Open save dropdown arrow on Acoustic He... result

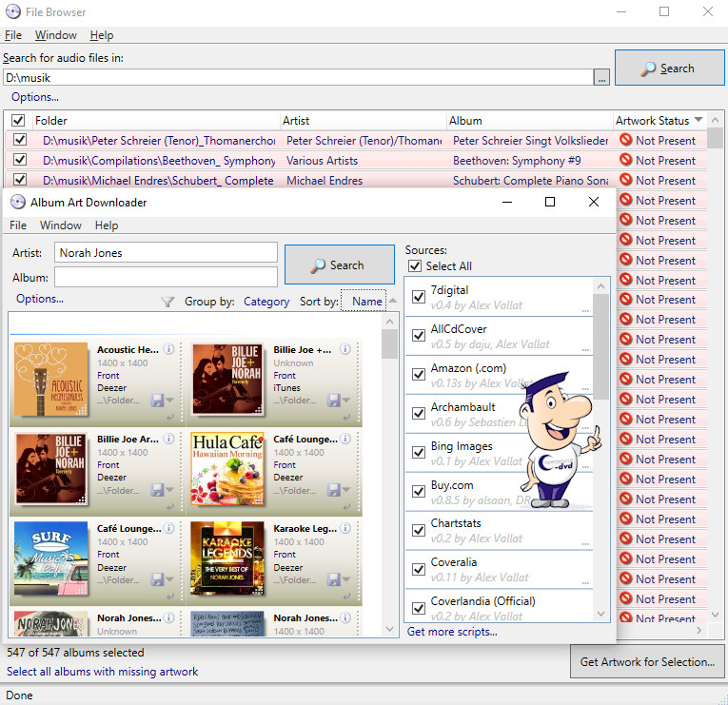coord(169,401)
